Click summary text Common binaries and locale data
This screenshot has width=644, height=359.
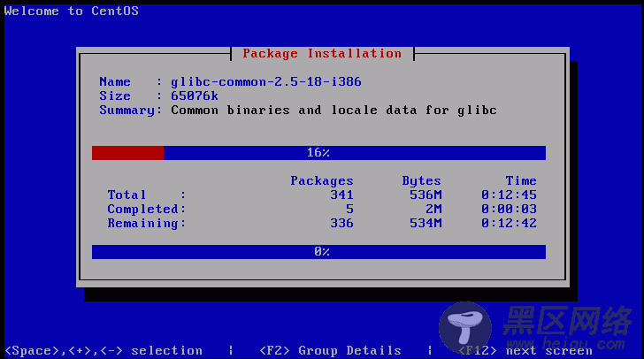coord(333,110)
